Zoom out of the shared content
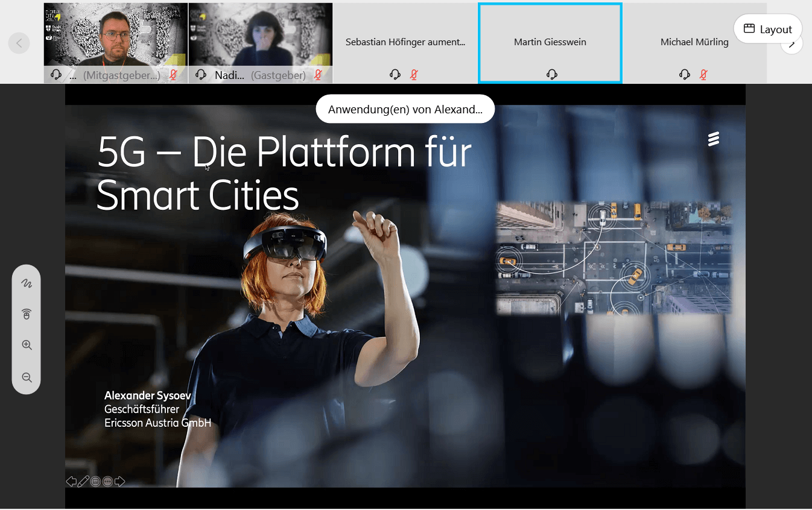The height and width of the screenshot is (510, 812). point(27,377)
